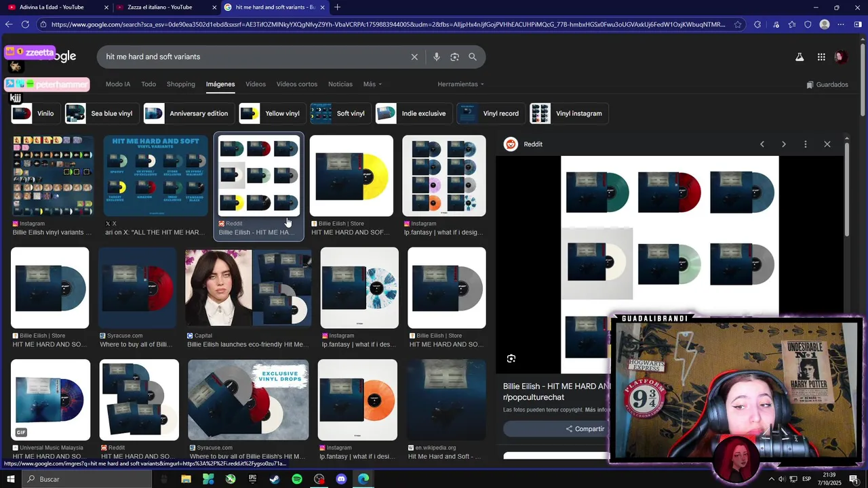Viewport: 868px width, 488px height.
Task: Open the Google account avatar
Action: point(841,58)
